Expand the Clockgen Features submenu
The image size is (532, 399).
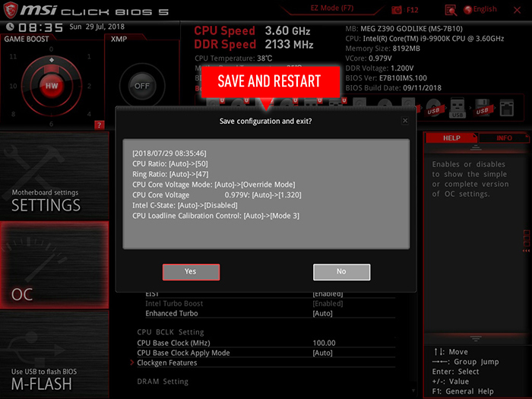[x=166, y=363]
